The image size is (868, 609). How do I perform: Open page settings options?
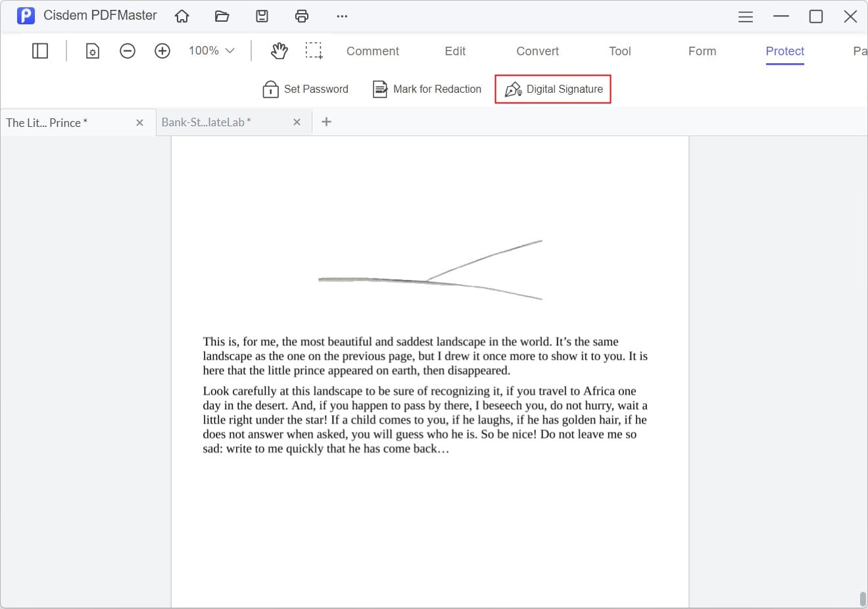point(92,50)
